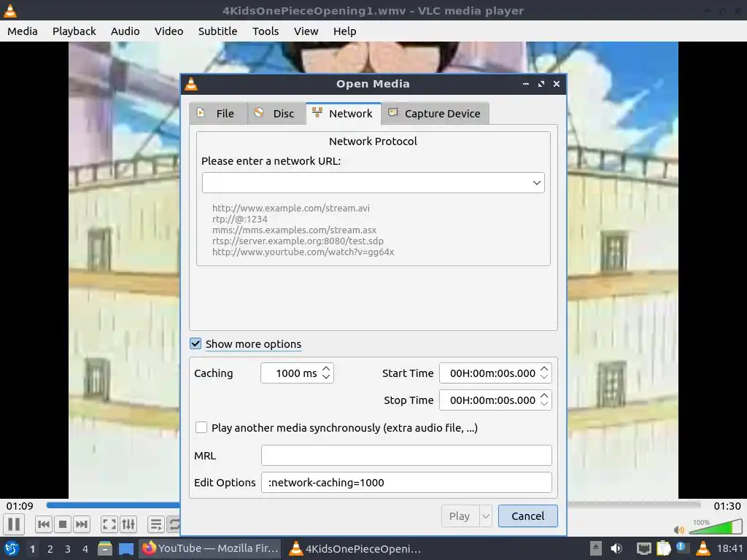Switch to YouTube Mozilla Firefox window

(210, 548)
